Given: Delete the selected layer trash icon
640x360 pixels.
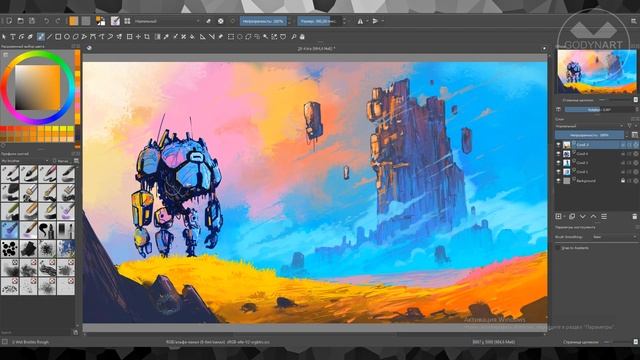Looking at the screenshot, I should pos(634,216).
